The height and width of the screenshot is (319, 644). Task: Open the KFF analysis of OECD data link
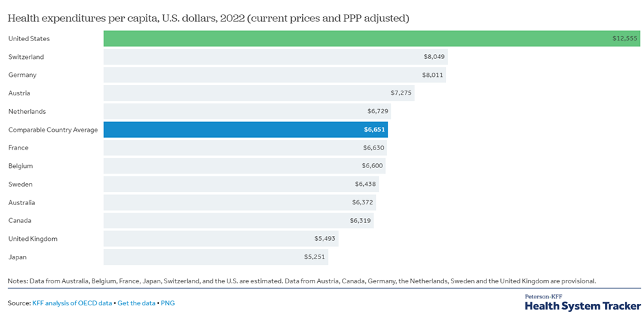point(72,303)
